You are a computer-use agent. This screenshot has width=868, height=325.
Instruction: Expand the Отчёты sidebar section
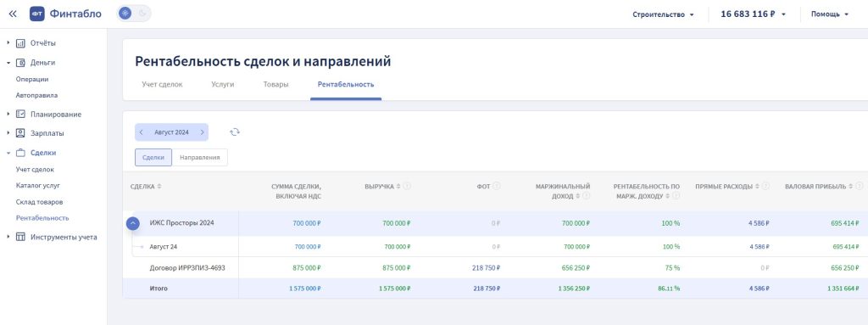8,42
